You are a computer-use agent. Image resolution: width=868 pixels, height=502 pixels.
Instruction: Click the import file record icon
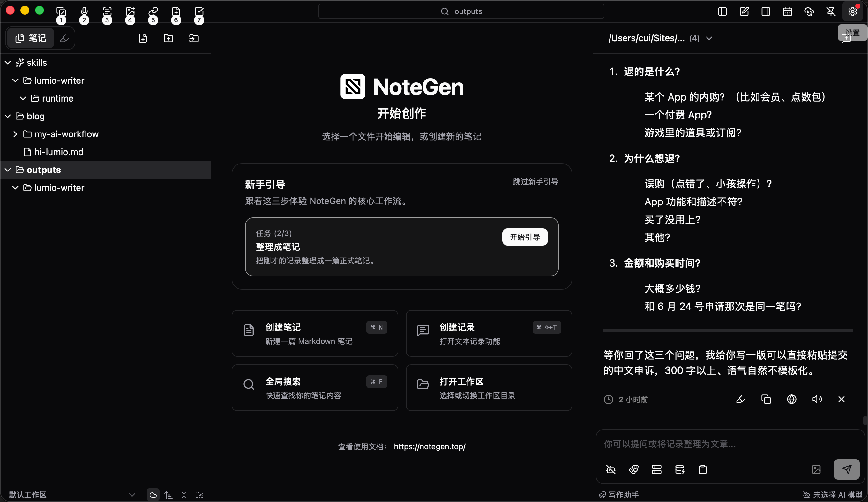pos(176,11)
